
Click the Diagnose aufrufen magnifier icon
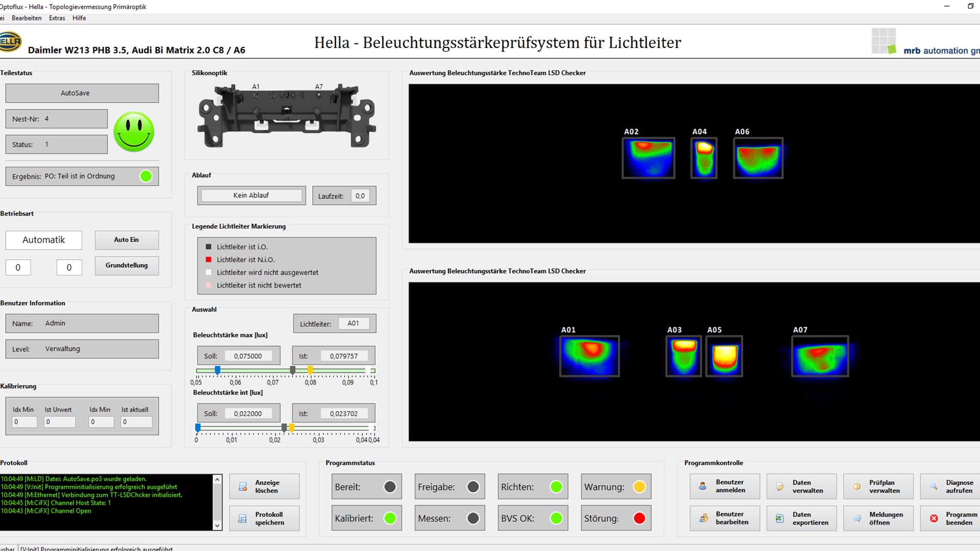[x=934, y=487]
